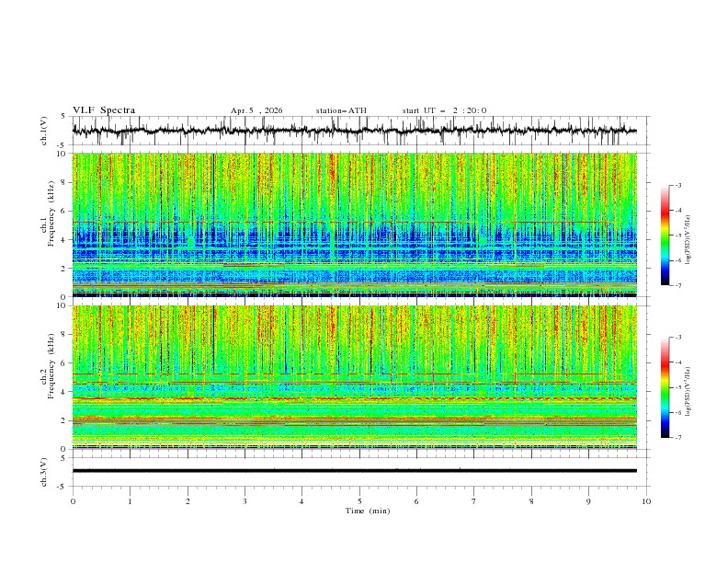Click the ch.3 flat black trace

click(x=355, y=471)
